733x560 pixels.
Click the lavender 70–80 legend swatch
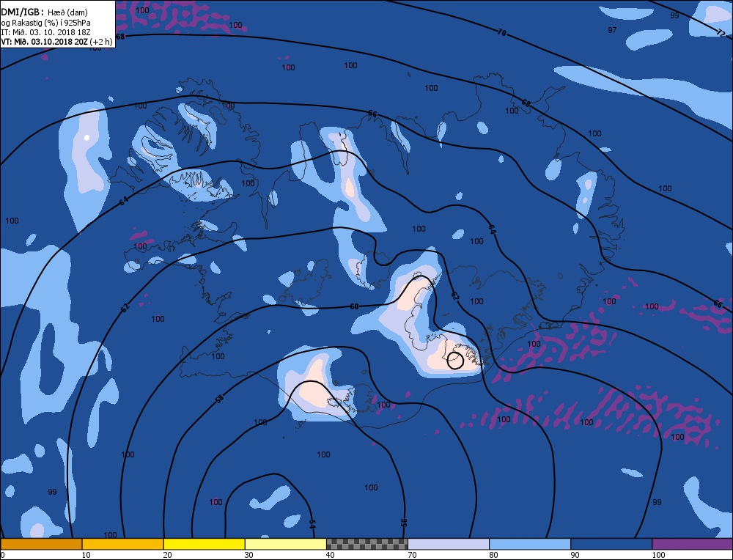coord(449,544)
